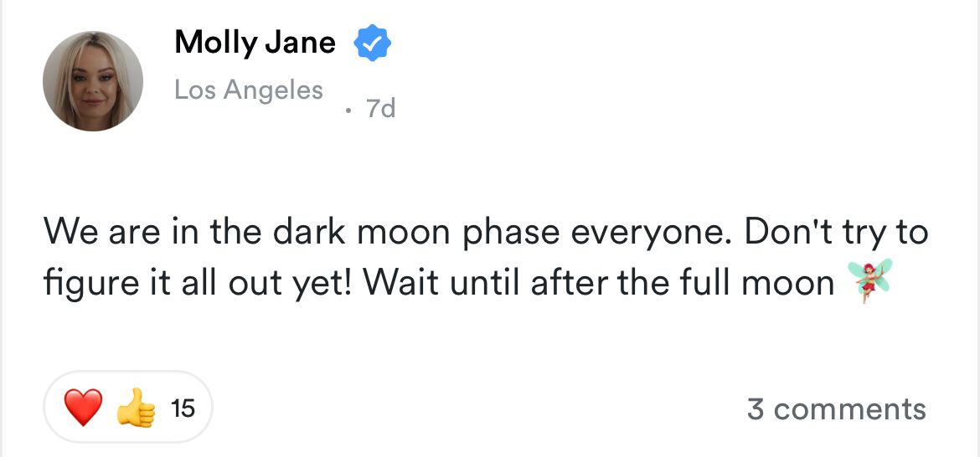Click the dot separator before the timestamp
This screenshot has width=980, height=457.
tap(348, 109)
